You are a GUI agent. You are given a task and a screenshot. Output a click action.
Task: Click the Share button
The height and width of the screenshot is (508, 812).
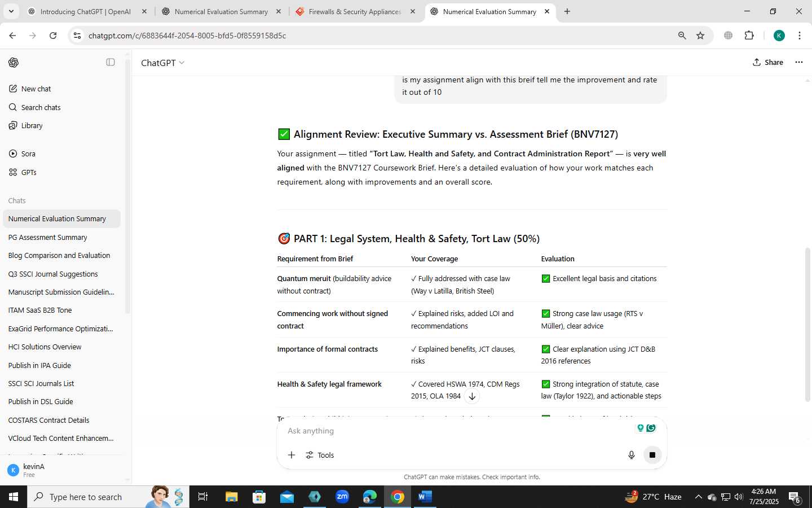pos(767,62)
